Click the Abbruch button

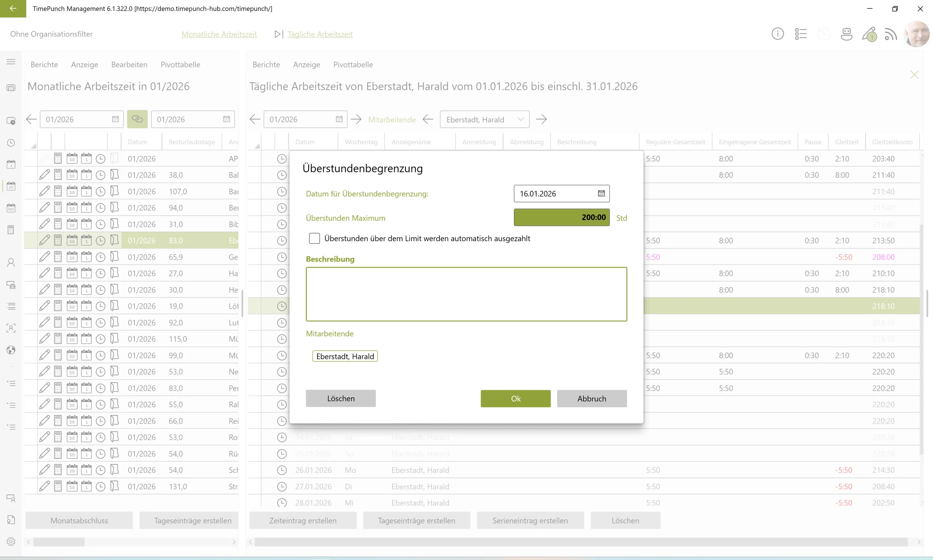592,399
